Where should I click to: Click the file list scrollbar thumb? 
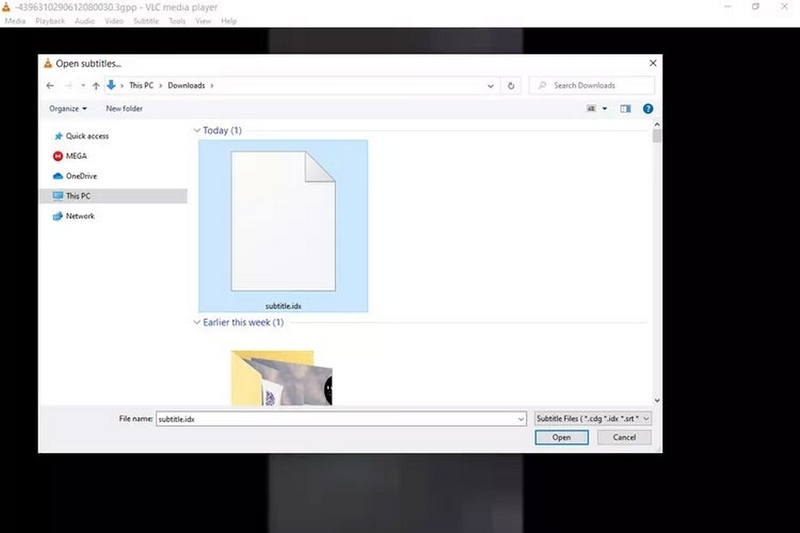657,136
